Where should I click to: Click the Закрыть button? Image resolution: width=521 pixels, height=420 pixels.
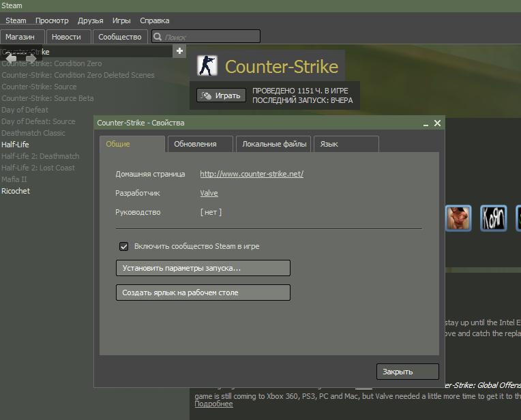pos(408,372)
